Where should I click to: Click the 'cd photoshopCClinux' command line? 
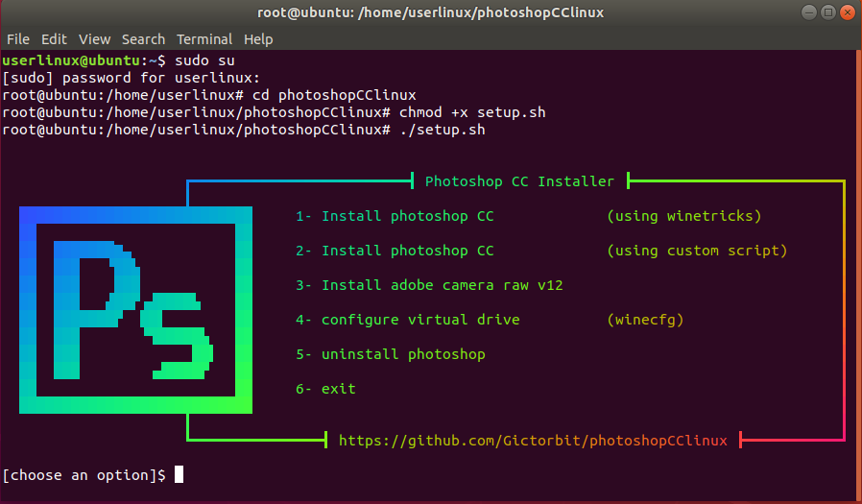(209, 95)
